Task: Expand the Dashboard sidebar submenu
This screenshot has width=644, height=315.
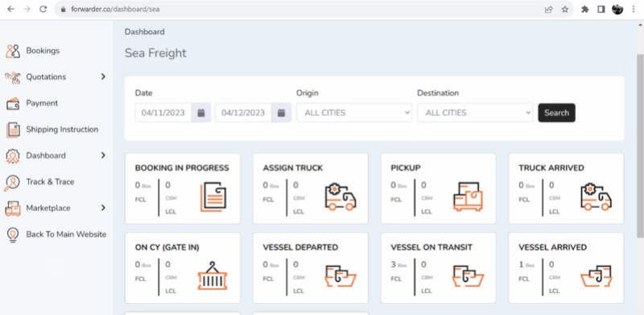Action: (103, 155)
